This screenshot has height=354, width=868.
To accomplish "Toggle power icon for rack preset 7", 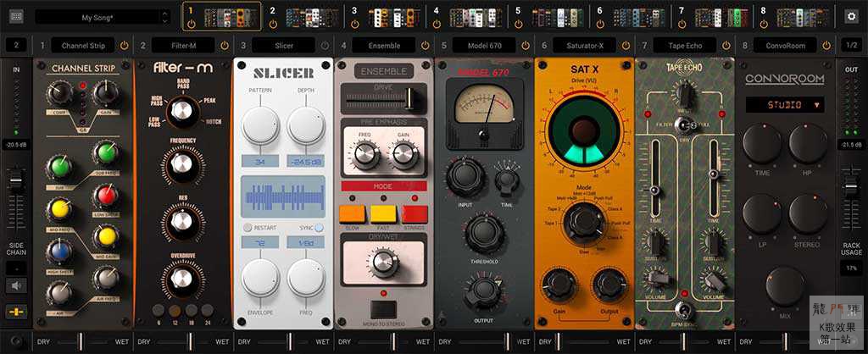I will pyautogui.click(x=682, y=25).
